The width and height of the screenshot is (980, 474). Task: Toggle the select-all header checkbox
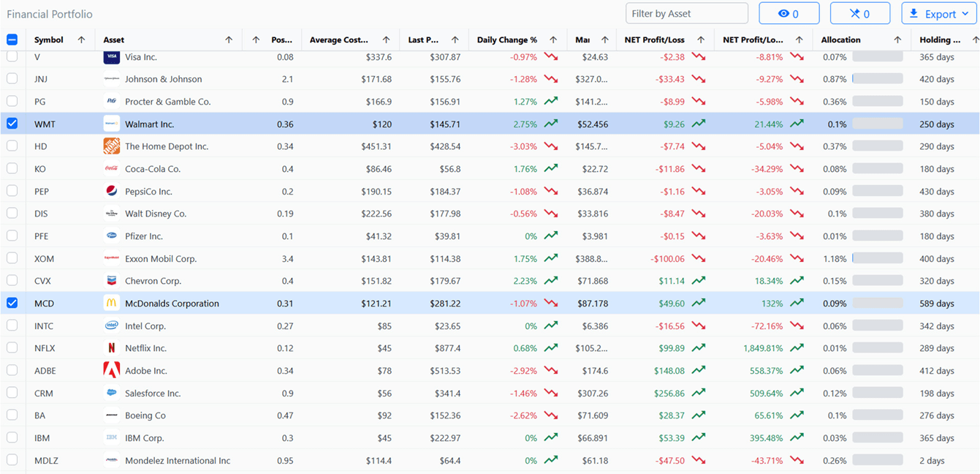coord(12,39)
